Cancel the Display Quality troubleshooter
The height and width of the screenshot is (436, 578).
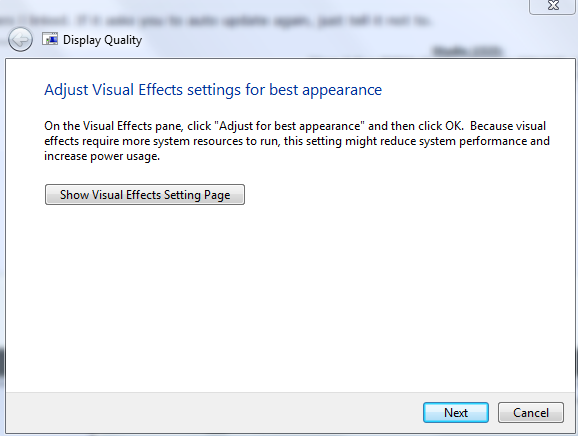[531, 412]
